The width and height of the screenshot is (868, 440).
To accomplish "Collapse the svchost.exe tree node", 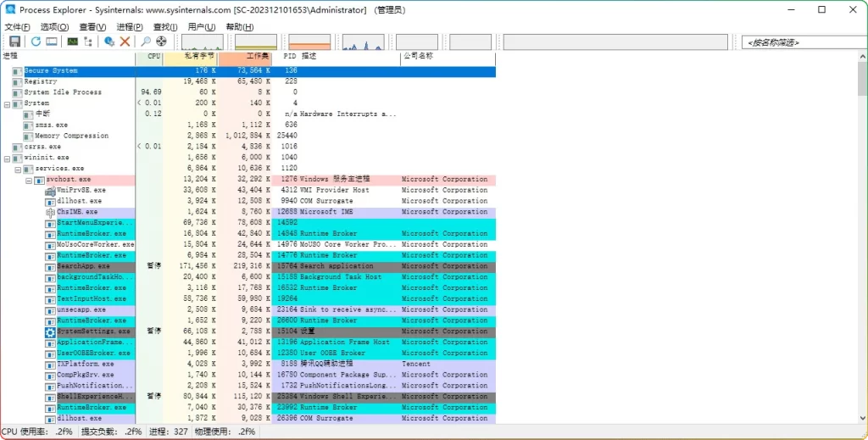I will [29, 180].
